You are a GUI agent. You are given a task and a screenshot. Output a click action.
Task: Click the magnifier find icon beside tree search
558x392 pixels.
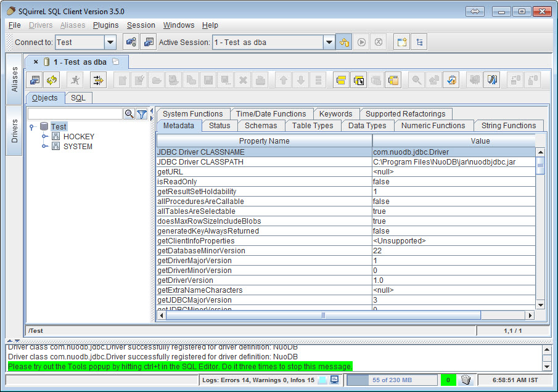pyautogui.click(x=129, y=114)
